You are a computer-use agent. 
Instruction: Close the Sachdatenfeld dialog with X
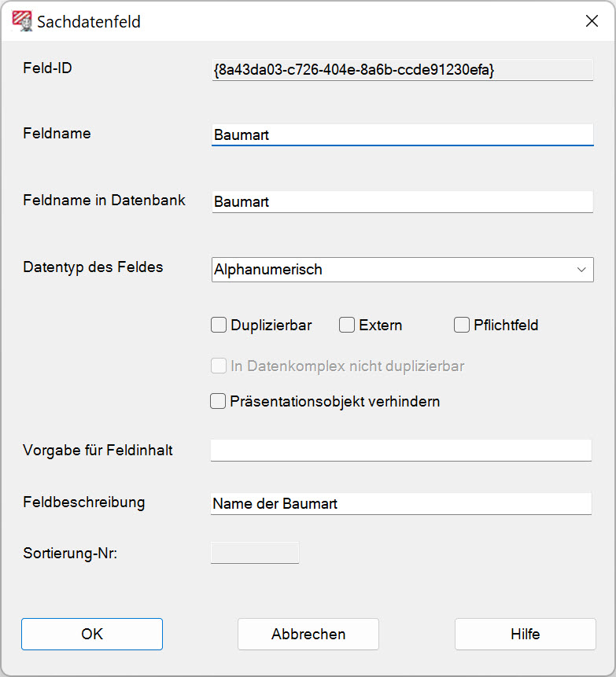pos(592,21)
